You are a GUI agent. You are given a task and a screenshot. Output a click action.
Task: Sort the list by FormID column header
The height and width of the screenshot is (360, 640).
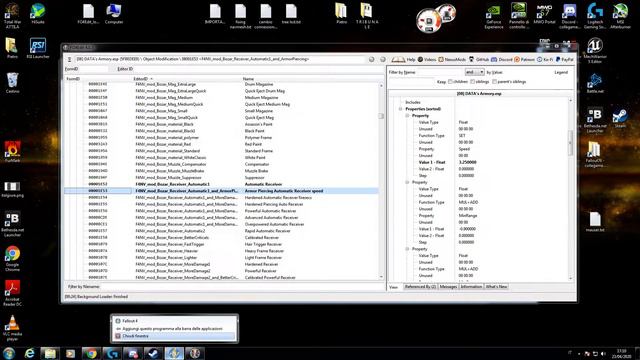pos(98,78)
